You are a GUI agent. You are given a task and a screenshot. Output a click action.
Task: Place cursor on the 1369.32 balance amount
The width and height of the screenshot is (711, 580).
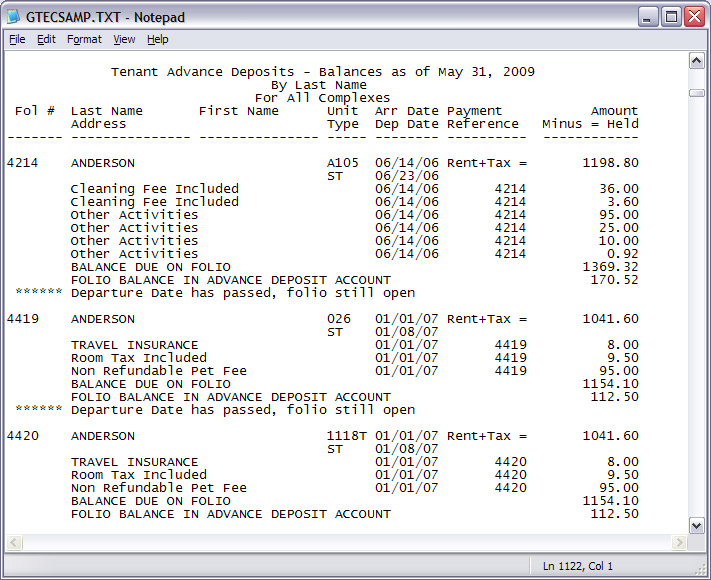(610, 267)
